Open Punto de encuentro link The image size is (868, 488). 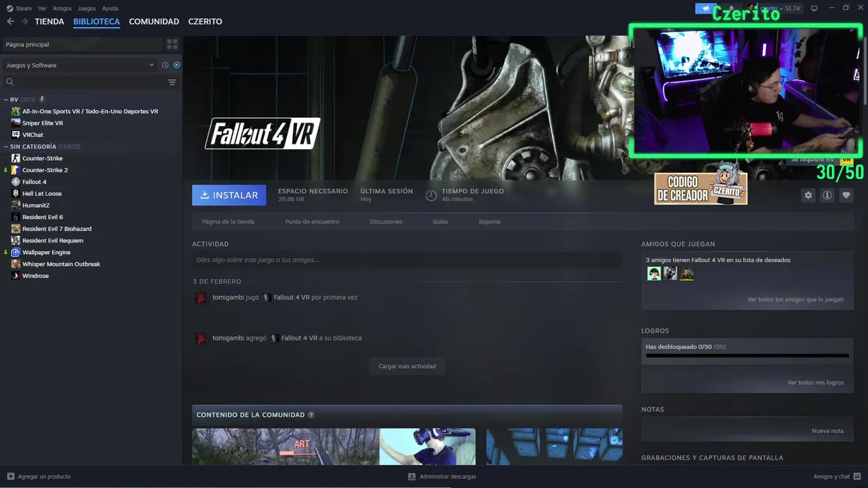point(312,222)
